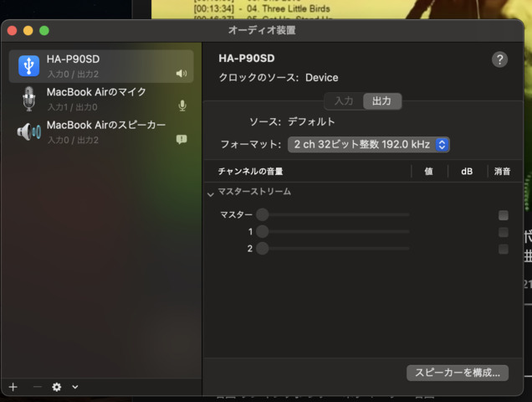Mute channel 2 checkbox
The image size is (532, 402).
coord(504,249)
